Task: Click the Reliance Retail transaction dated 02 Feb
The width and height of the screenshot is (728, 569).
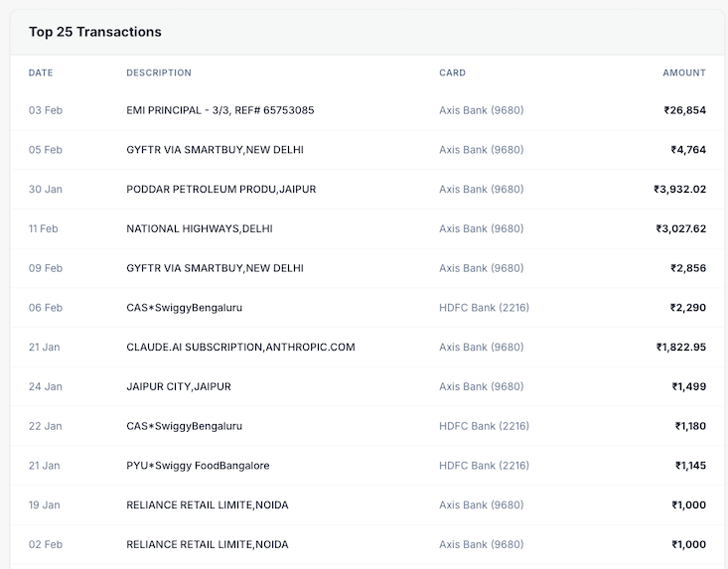Action: (x=207, y=544)
